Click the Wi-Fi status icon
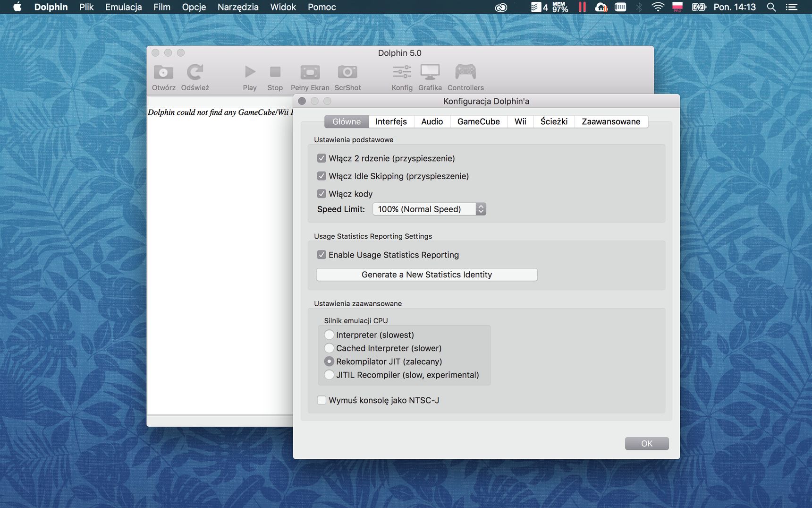The image size is (812, 508). coord(658,7)
